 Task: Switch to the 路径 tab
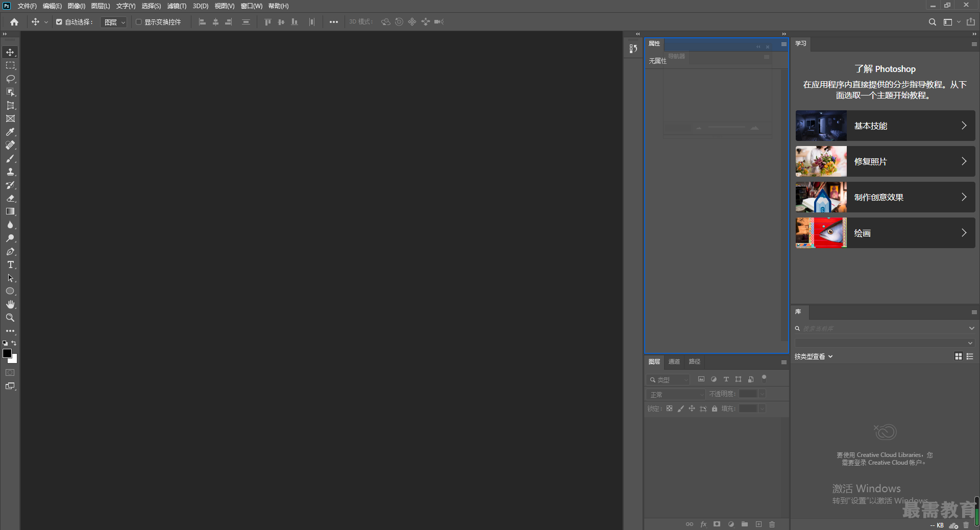[695, 362]
